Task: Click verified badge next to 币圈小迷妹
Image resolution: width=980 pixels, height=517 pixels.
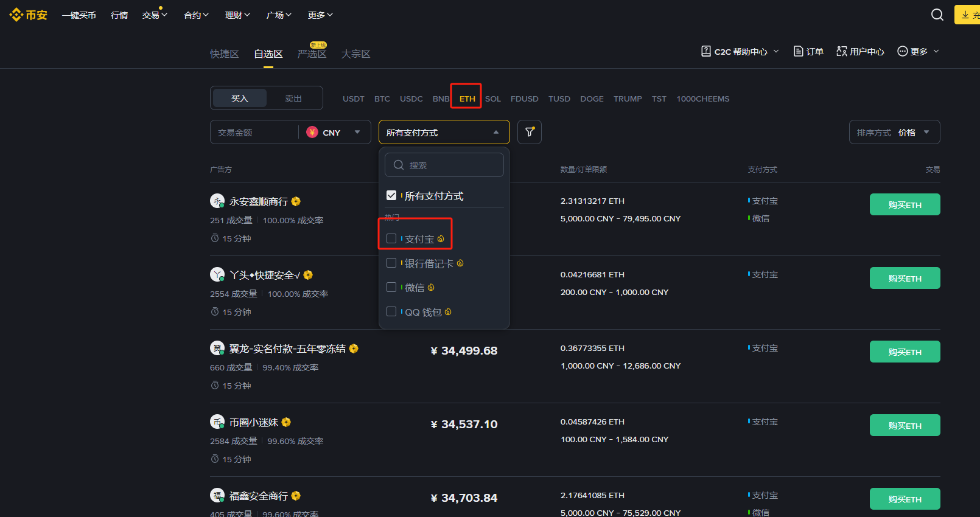Action: pyautogui.click(x=286, y=422)
